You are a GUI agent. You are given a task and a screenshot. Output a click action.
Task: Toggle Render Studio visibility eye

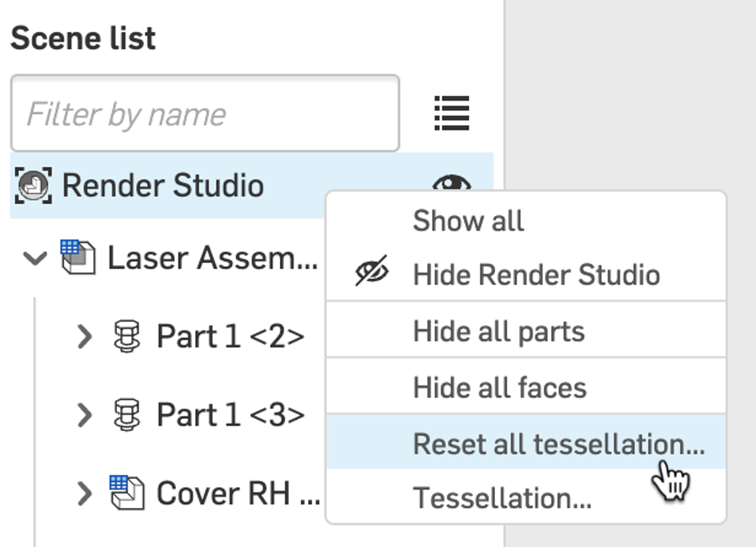pos(451,181)
